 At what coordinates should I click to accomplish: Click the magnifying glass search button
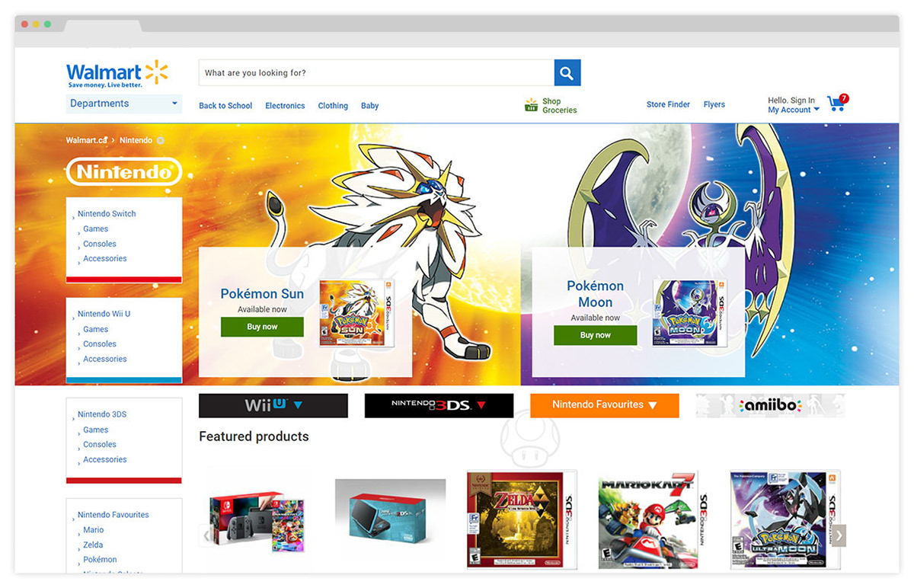point(567,73)
